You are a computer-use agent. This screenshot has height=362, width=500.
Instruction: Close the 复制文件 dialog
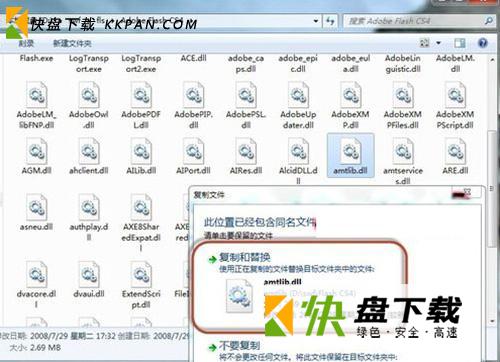pyautogui.click(x=467, y=193)
